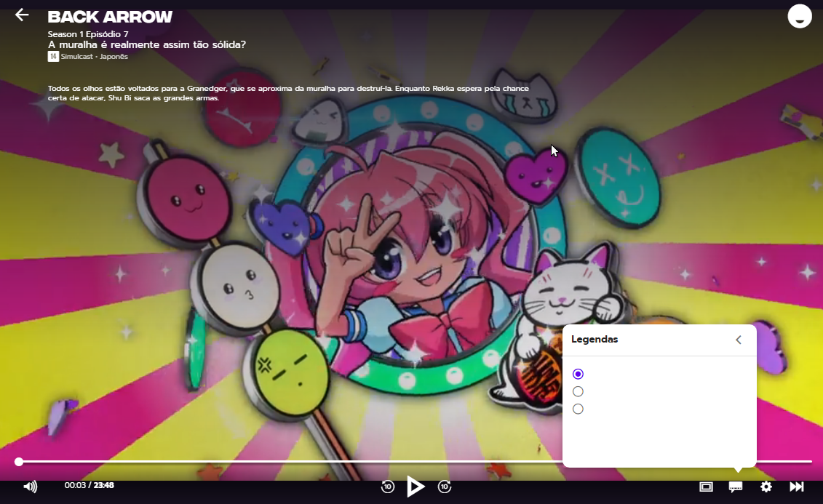This screenshot has height=504, width=823.
Task: Mute the volume speaker icon
Action: click(31, 487)
